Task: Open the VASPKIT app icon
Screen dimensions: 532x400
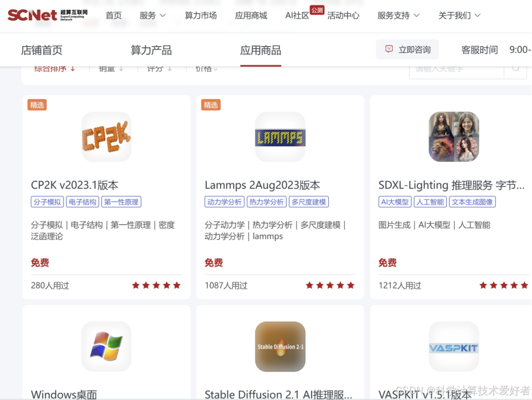Action: (x=454, y=346)
